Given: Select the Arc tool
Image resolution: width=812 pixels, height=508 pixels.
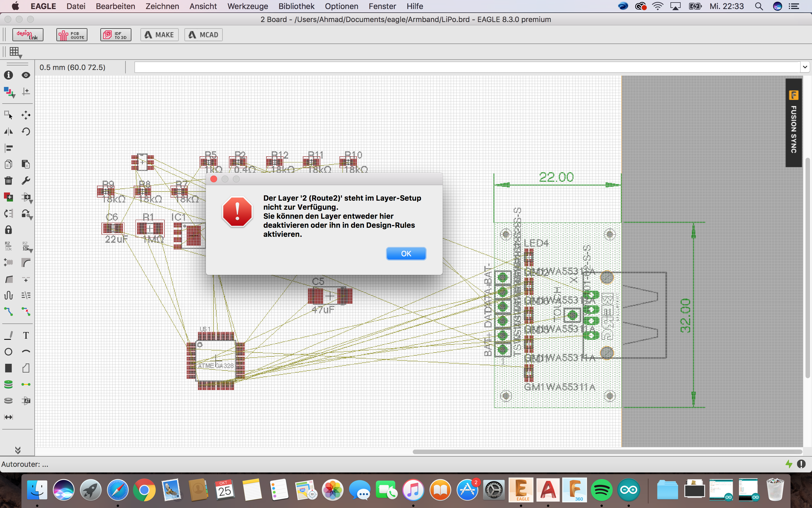Looking at the screenshot, I should point(26,352).
